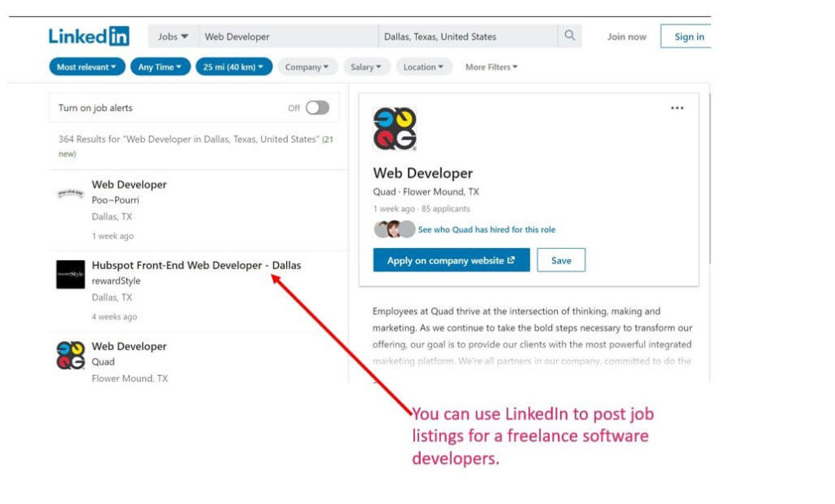Click the Quad · Flower Mound, TX text
Screen dimensions: 835x504
426,192
